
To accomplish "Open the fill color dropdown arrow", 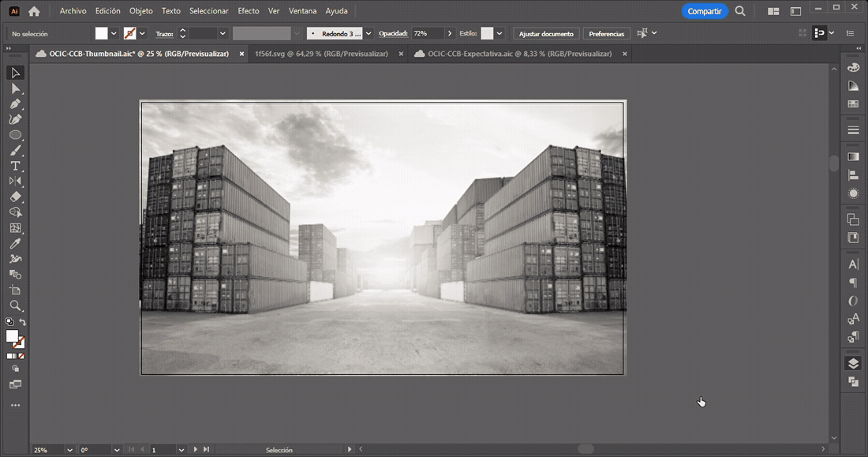I will [x=114, y=33].
